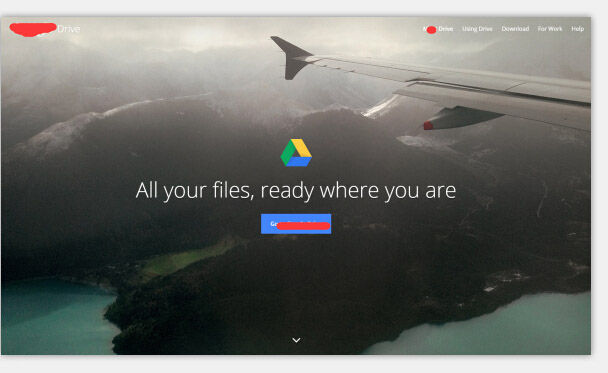Click the partially redacted Drive nav item
The width and height of the screenshot is (608, 373).
(x=438, y=29)
